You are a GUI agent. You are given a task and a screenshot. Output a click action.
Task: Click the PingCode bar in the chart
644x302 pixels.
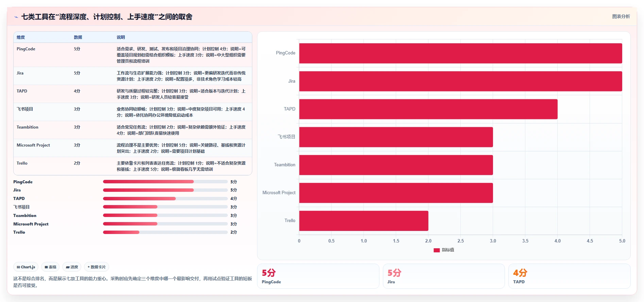460,53
